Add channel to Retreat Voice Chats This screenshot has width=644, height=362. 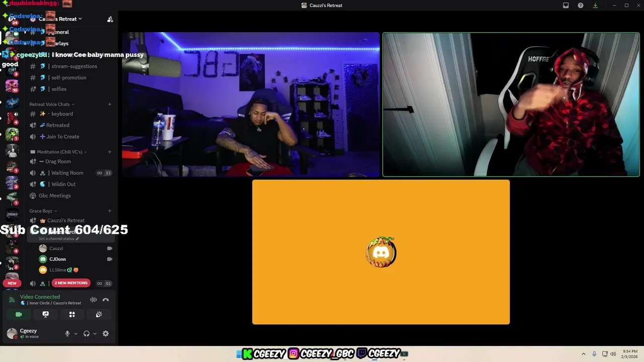pyautogui.click(x=110, y=104)
